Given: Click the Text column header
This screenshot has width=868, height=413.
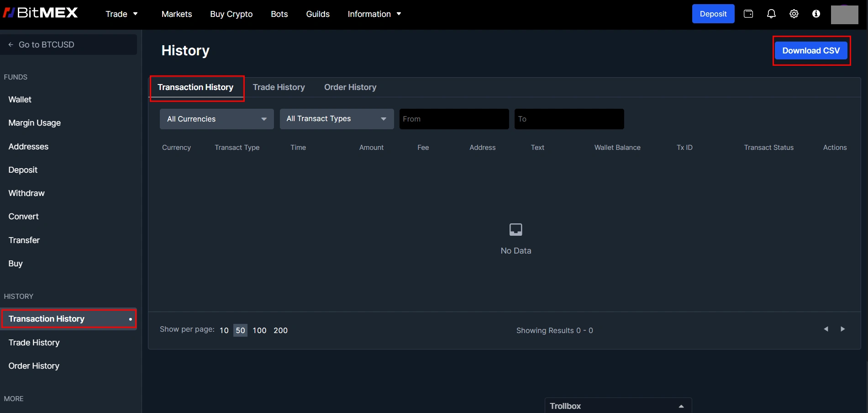Looking at the screenshot, I should pos(537,148).
